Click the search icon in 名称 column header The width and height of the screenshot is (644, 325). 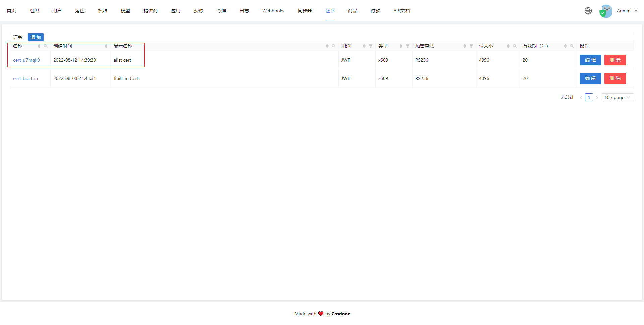tap(46, 46)
